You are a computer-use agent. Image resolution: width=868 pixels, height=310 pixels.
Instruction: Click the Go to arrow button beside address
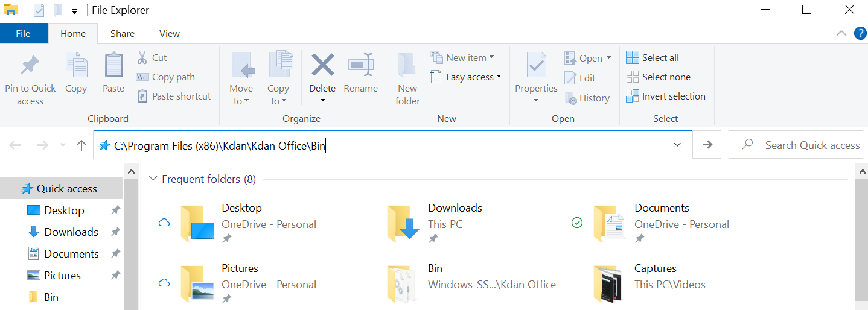click(x=707, y=145)
